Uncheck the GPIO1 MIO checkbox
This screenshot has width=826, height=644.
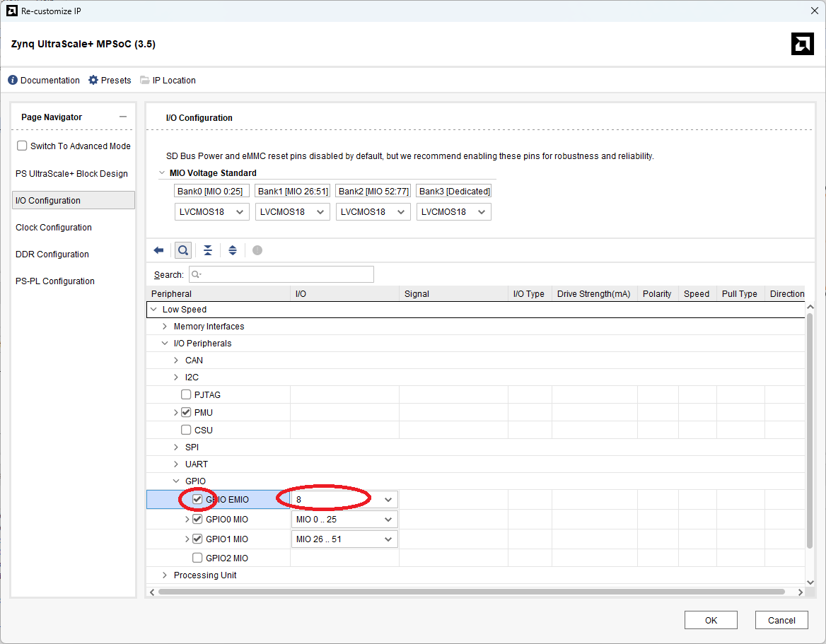pos(197,539)
